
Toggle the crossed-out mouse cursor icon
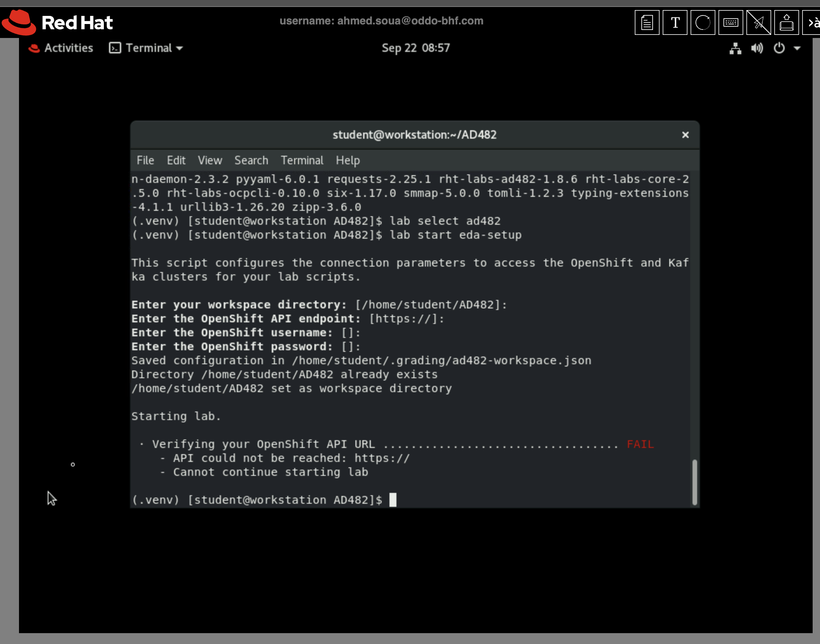(x=758, y=23)
